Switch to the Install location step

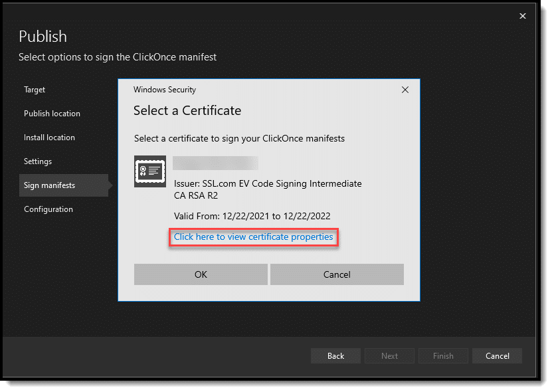click(x=49, y=138)
